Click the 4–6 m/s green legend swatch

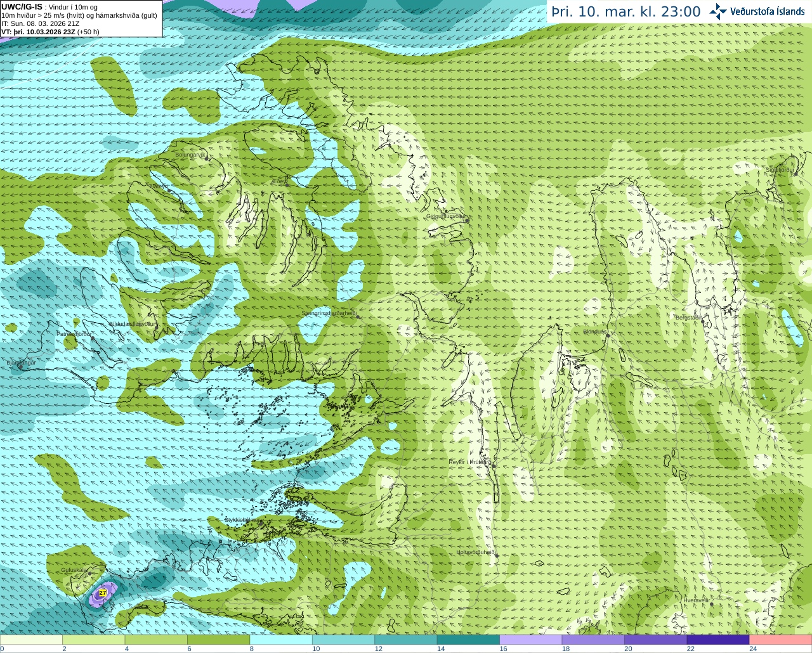point(156,640)
